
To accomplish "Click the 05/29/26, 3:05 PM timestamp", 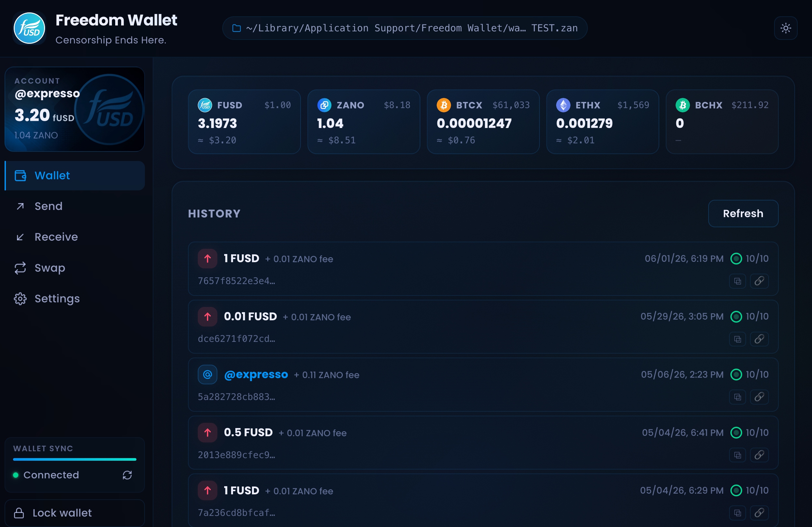I will click(682, 316).
